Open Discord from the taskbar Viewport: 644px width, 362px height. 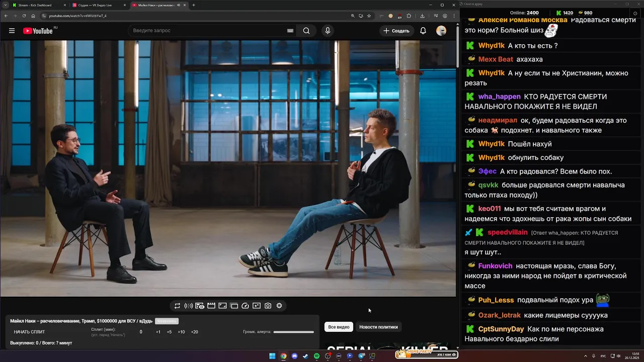point(294,356)
